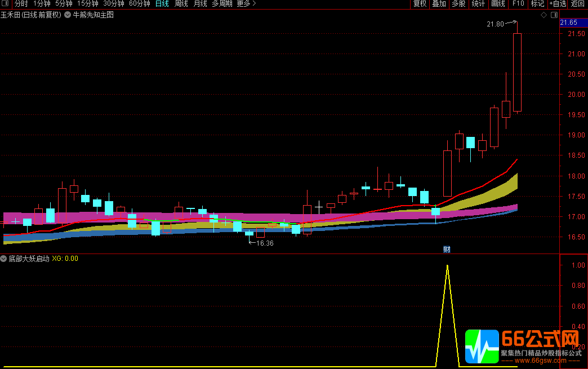The height and width of the screenshot is (369, 588).
Task: Click the 财 financial marker on chart
Action: click(x=447, y=250)
